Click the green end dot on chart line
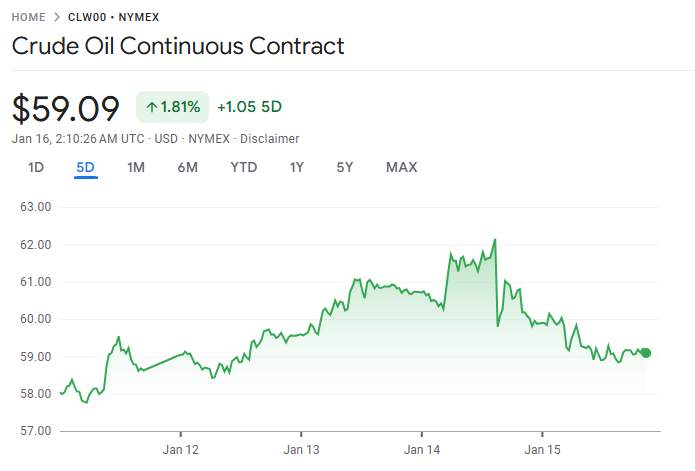The image size is (695, 471). point(646,353)
